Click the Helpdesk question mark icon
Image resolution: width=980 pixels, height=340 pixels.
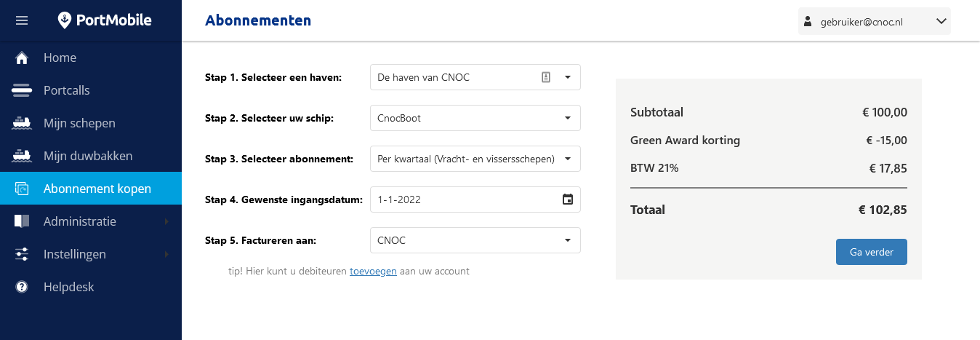point(22,288)
